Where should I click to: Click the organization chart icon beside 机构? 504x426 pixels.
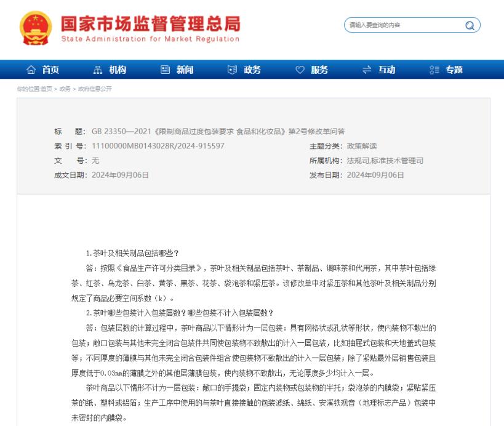(98, 70)
